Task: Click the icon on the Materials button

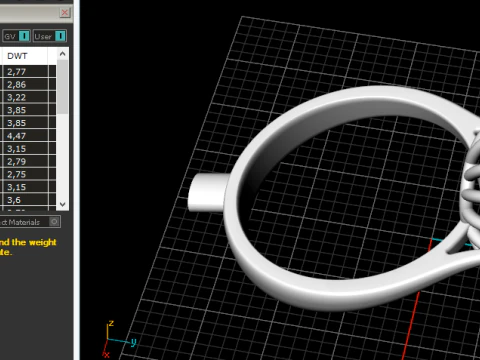Action: [x=54, y=222]
